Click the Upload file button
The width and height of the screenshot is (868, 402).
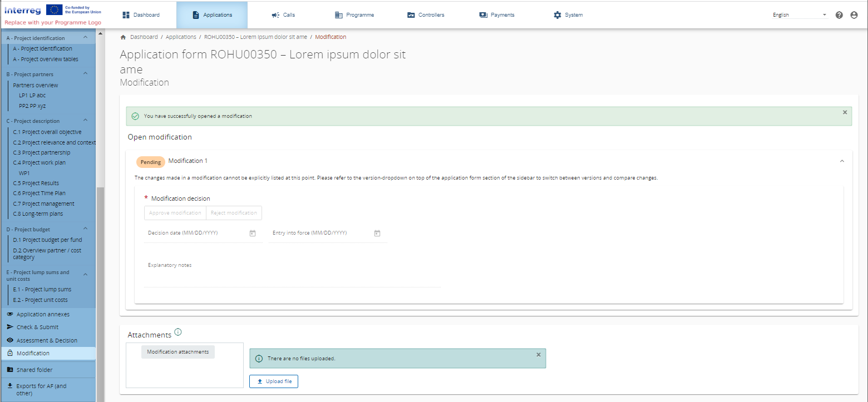(x=274, y=381)
